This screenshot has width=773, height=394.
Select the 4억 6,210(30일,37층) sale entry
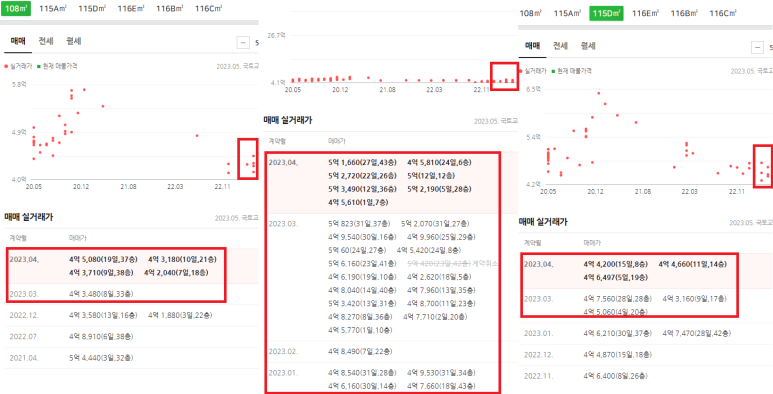point(618,333)
